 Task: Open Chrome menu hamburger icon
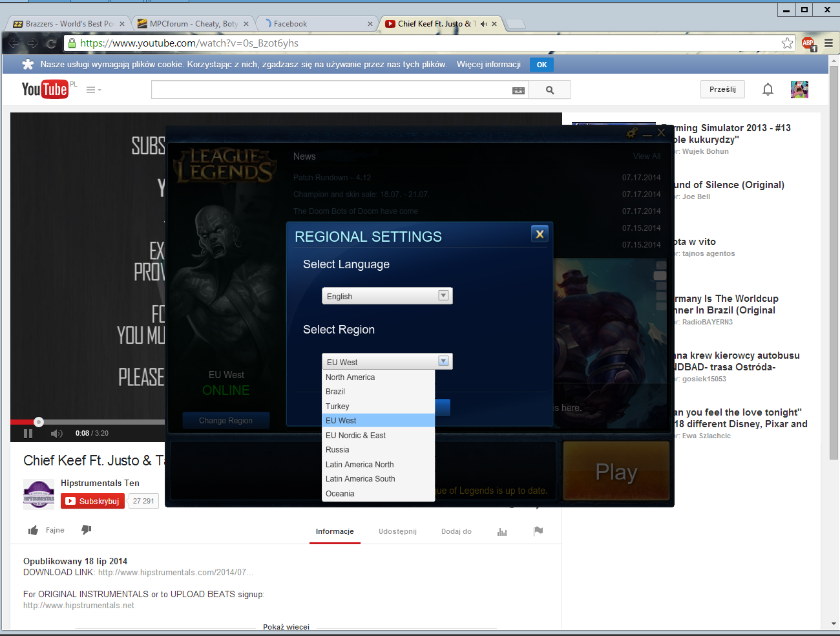[828, 43]
